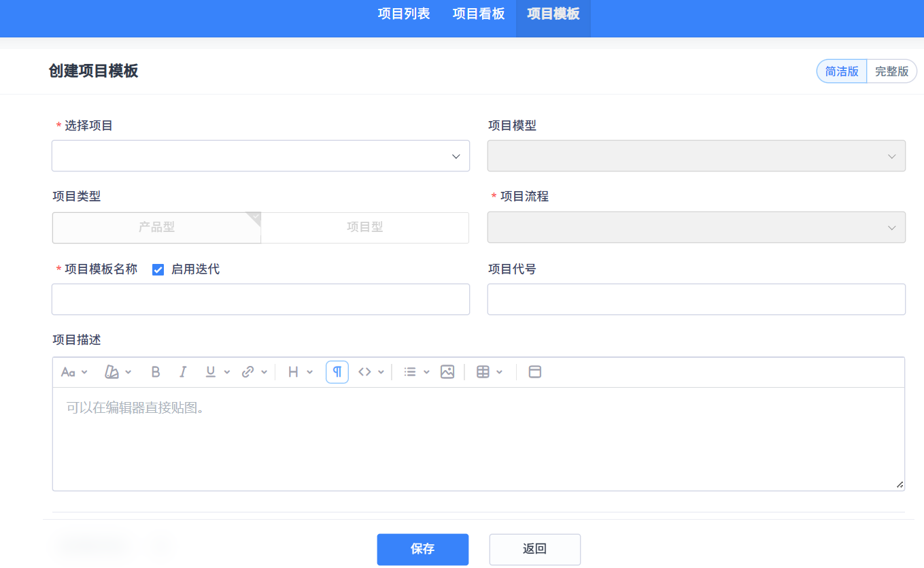Screen dimensions: 924x568
Task: Open the heading level dropdown
Action: (x=299, y=372)
